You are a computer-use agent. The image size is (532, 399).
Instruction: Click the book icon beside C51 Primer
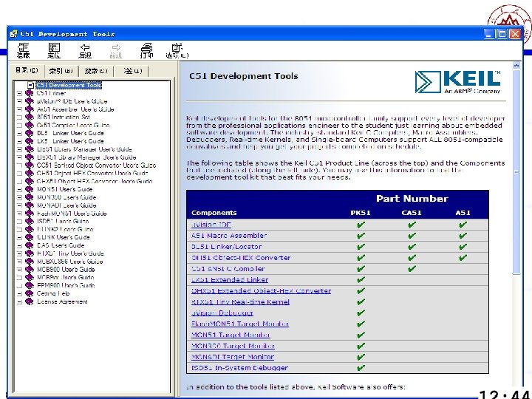point(30,93)
